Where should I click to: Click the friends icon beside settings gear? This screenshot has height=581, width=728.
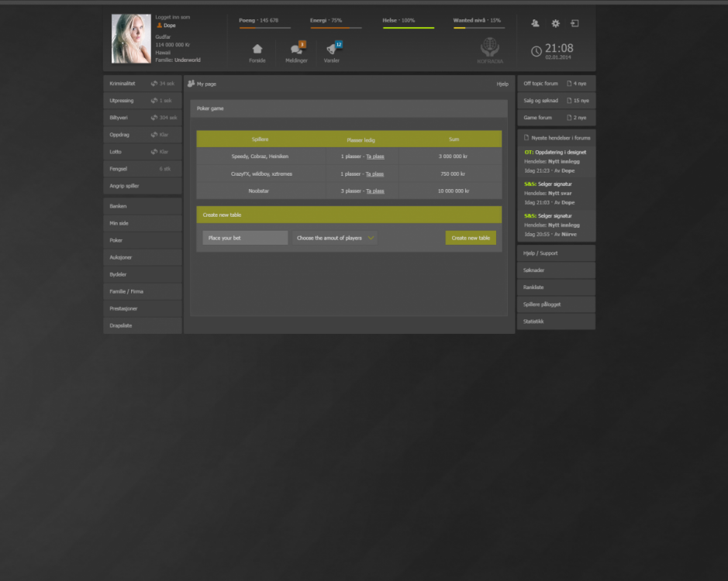tap(535, 24)
